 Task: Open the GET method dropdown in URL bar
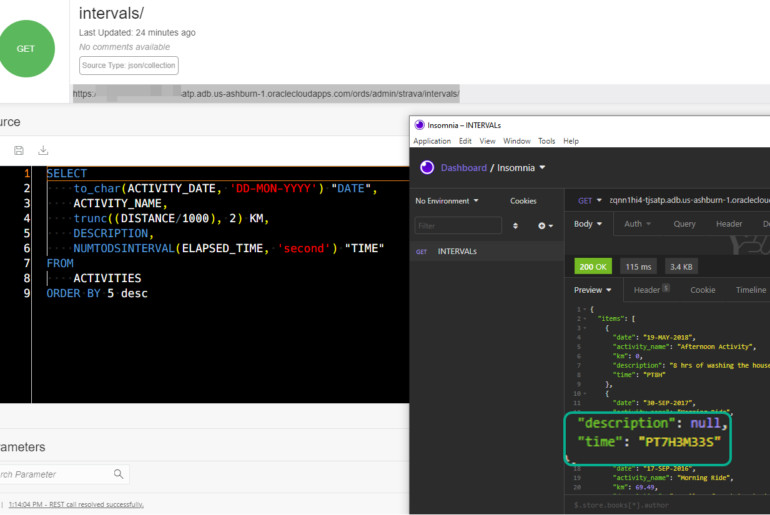point(589,200)
